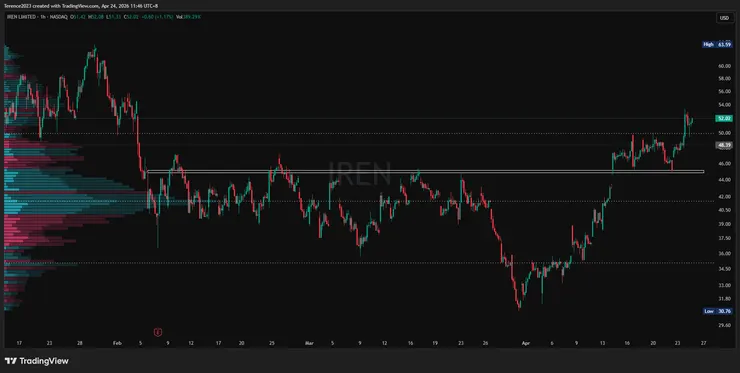Click the 29.60 price scale label
Image resolution: width=740 pixels, height=373 pixels.
click(x=724, y=325)
